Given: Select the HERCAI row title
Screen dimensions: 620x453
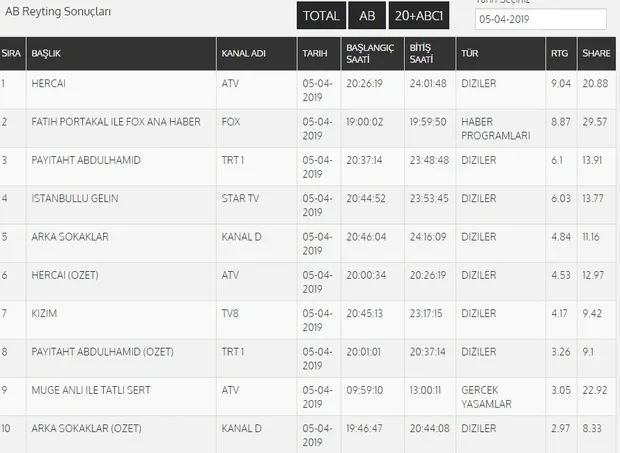Looking at the screenshot, I should [51, 83].
